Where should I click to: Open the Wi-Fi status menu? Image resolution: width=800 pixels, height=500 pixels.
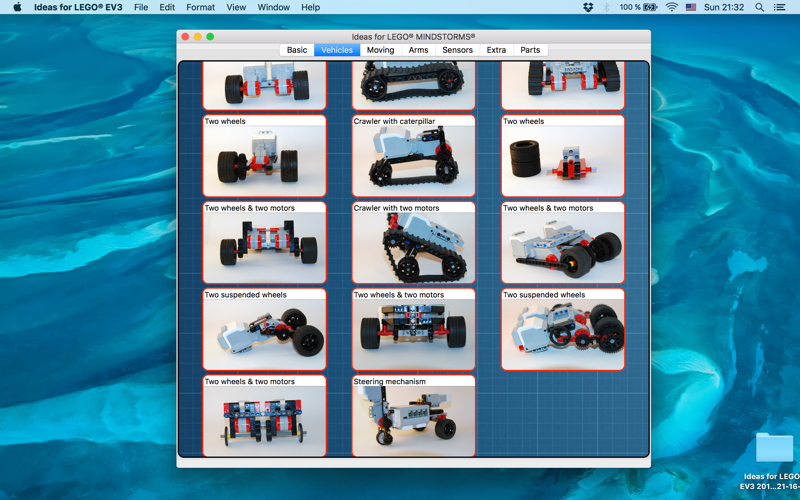672,7
